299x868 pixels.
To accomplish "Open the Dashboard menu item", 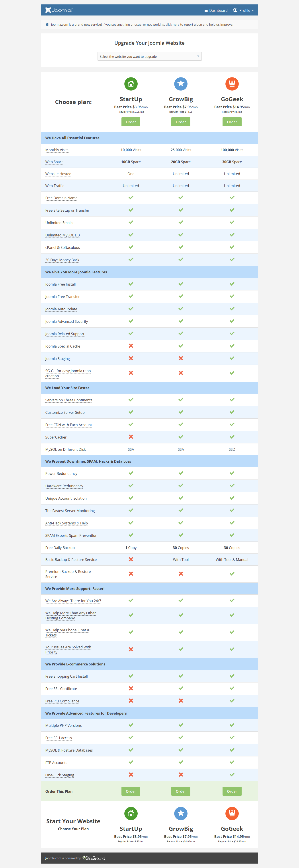I will [x=215, y=10].
